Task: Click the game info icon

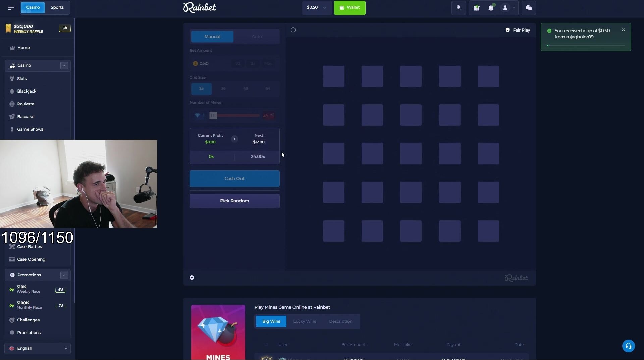Action: point(293,30)
